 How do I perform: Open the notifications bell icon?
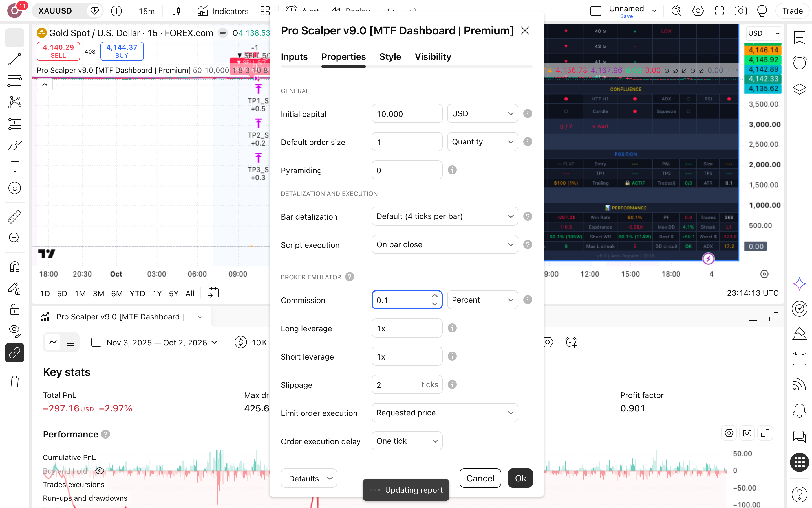(799, 411)
